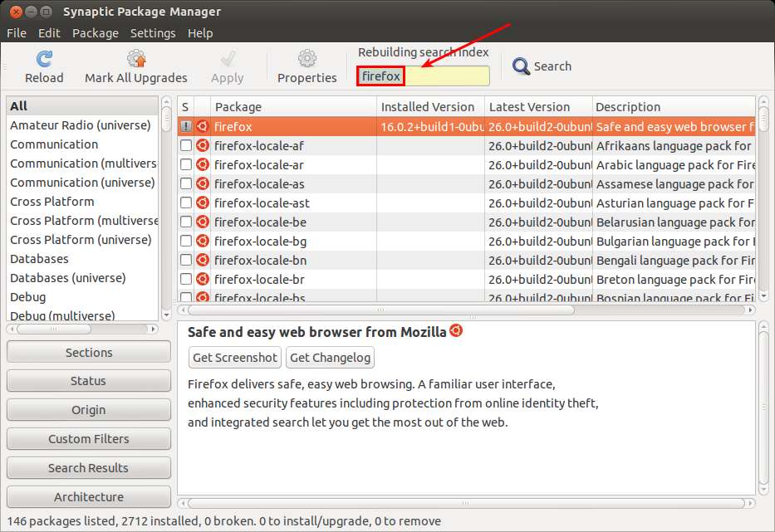This screenshot has width=775, height=532.
Task: Click the Architecture filter button
Action: [89, 496]
